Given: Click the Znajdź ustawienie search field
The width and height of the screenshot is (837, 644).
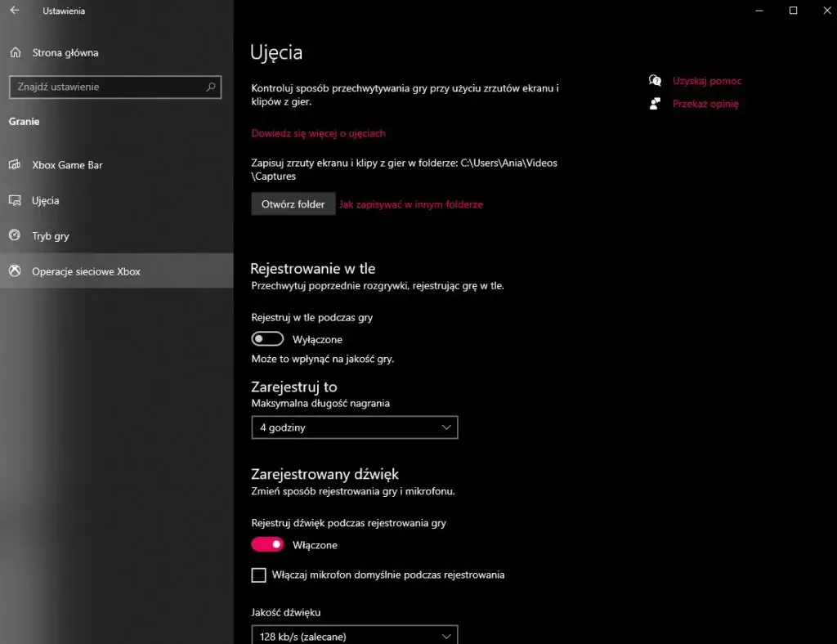Looking at the screenshot, I should (114, 87).
